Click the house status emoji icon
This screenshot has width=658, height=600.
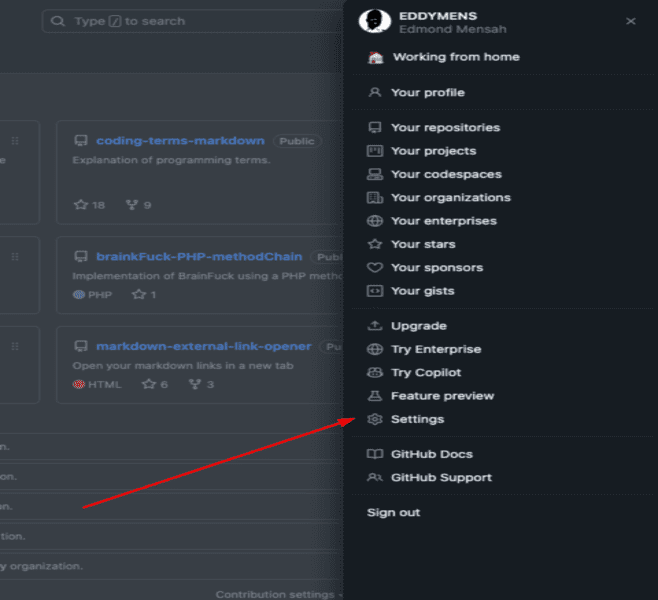[376, 57]
